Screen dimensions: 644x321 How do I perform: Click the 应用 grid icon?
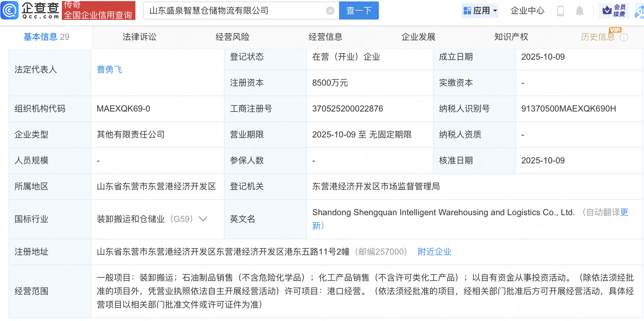click(x=467, y=11)
